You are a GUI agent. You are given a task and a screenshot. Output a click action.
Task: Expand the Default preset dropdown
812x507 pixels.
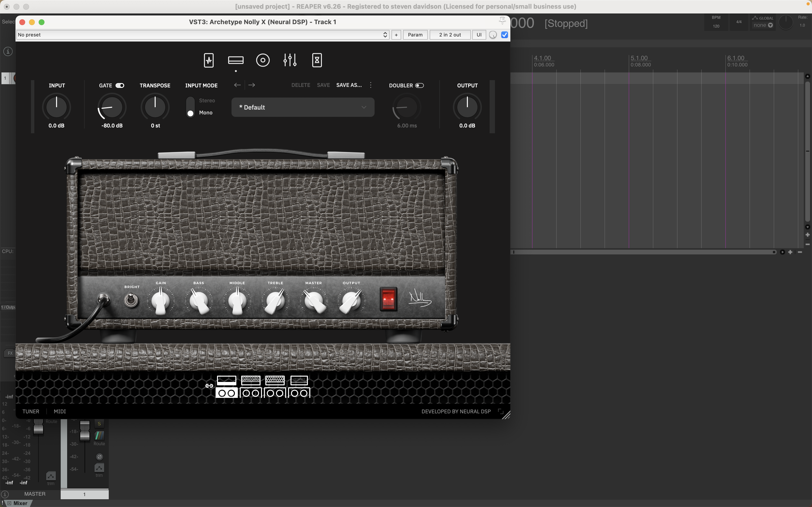tap(303, 107)
